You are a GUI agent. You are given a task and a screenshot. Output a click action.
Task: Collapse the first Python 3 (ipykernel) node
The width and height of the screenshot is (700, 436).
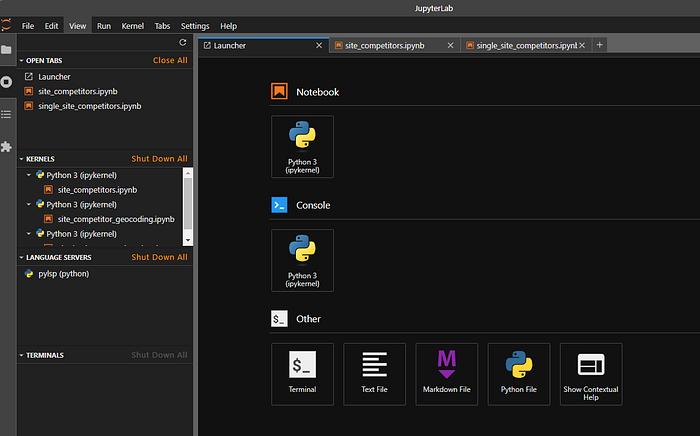[29, 175]
